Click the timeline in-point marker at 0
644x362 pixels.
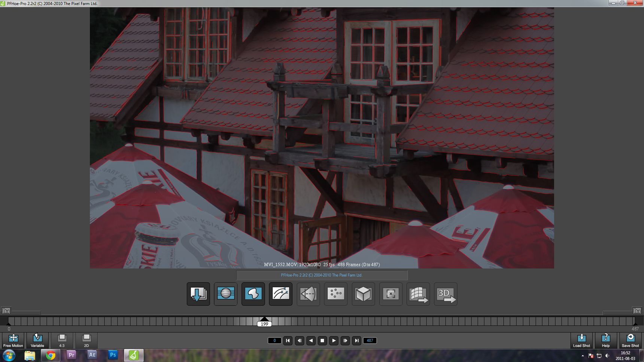9,324
